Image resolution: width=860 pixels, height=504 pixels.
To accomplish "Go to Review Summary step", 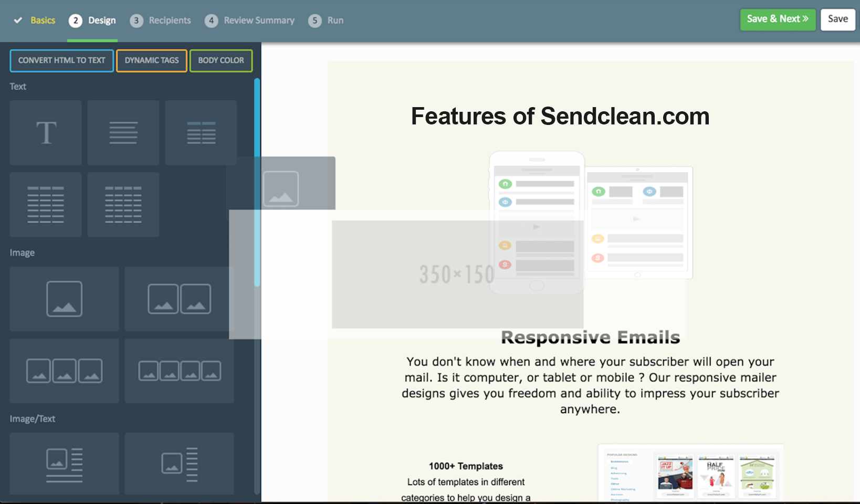I will pos(250,20).
